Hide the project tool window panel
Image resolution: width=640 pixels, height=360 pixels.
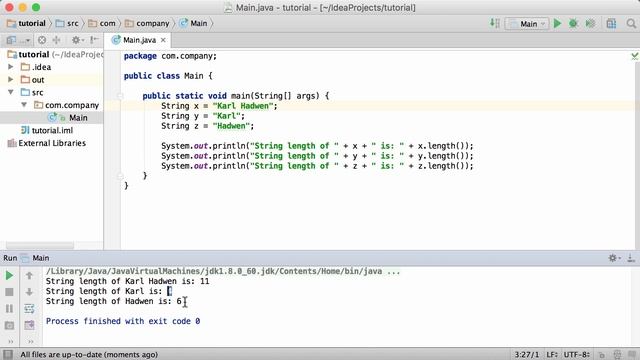94,40
